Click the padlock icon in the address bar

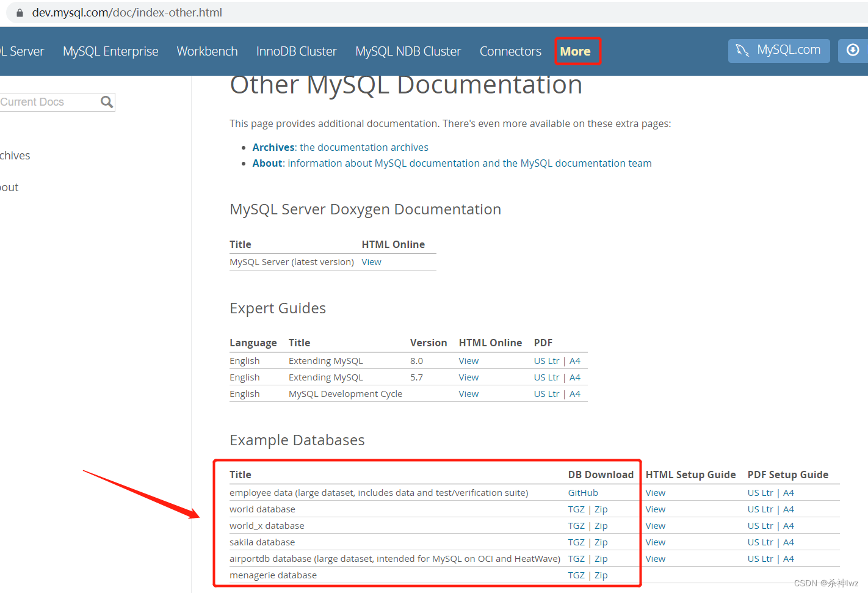pos(18,12)
